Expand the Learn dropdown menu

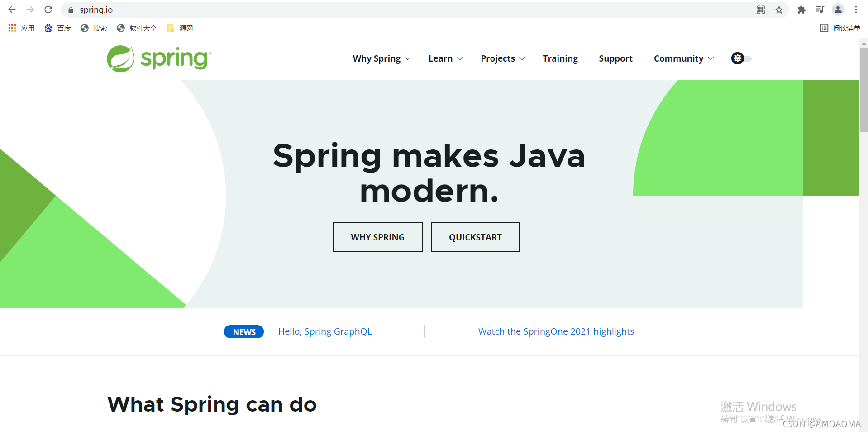[x=446, y=58]
